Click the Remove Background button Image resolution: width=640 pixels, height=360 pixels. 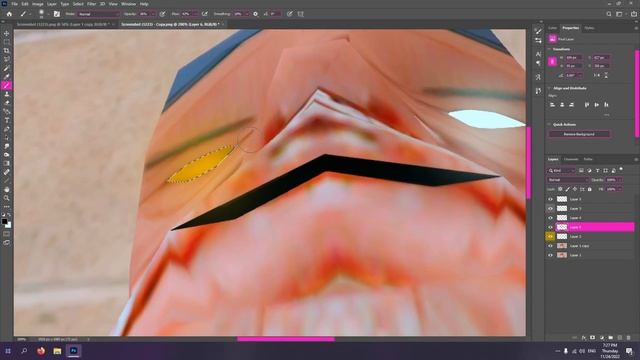pos(579,134)
